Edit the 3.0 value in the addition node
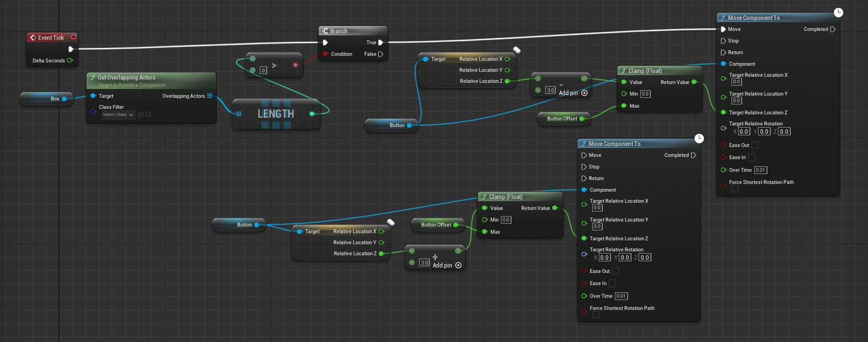868x342 pixels. 424,262
